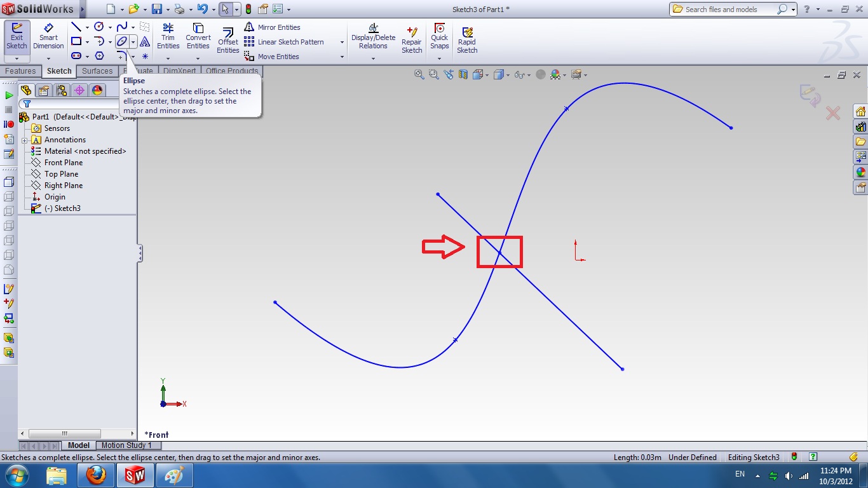
Task: Open the View Orientation dropdown
Action: [487, 75]
